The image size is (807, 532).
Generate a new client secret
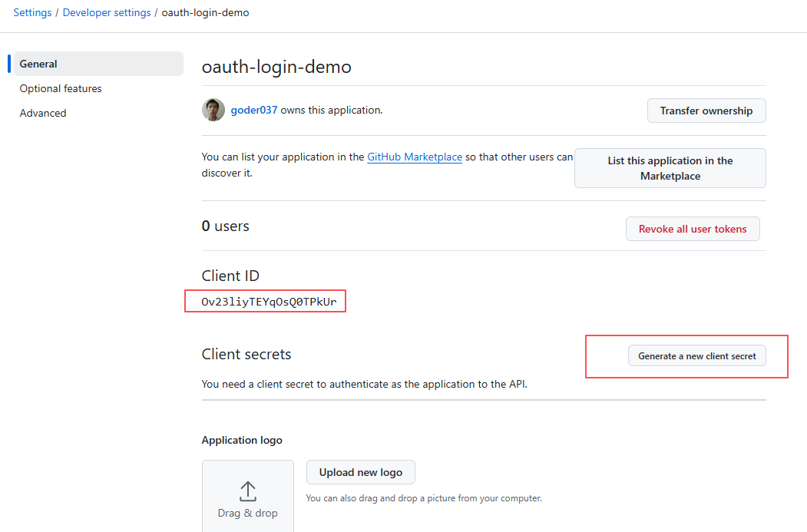point(696,356)
